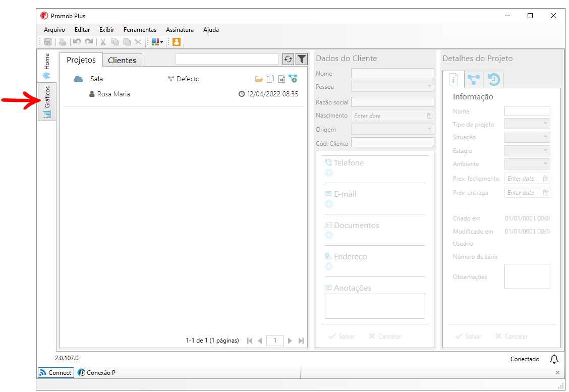Image resolution: width=569 pixels, height=392 pixels.
Task: Click the orange user account icon
Action: click(177, 42)
